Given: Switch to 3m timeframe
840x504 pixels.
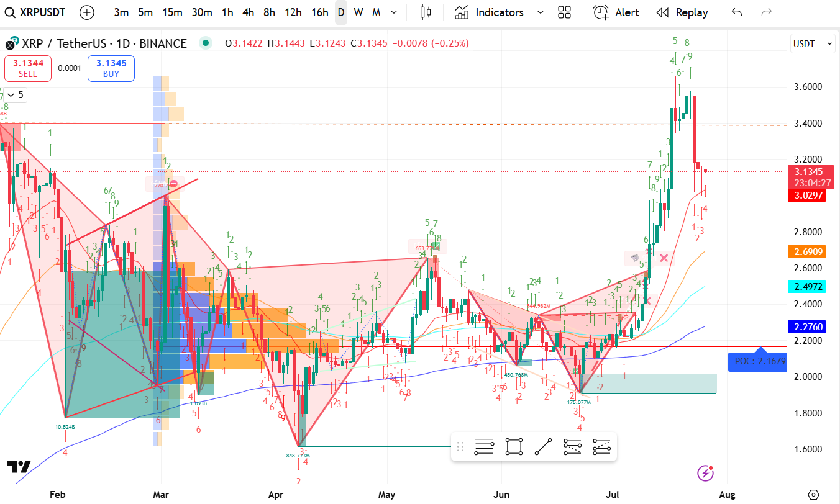Looking at the screenshot, I should (x=122, y=12).
